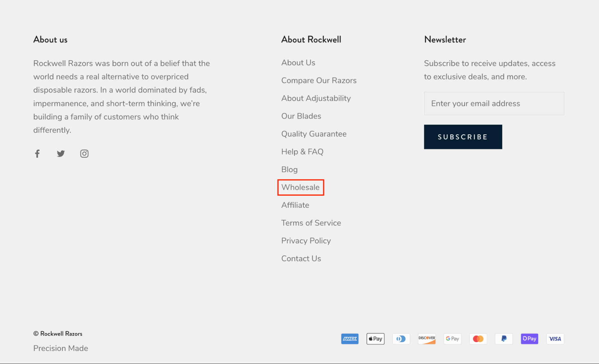Visit the Quality Guarantee link

(314, 134)
